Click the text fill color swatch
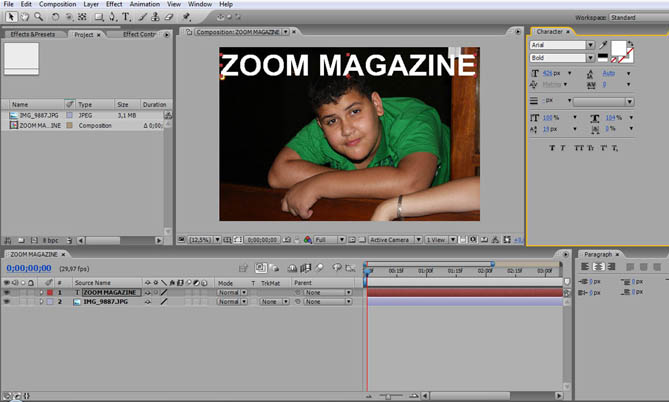669x402 pixels. (x=618, y=49)
